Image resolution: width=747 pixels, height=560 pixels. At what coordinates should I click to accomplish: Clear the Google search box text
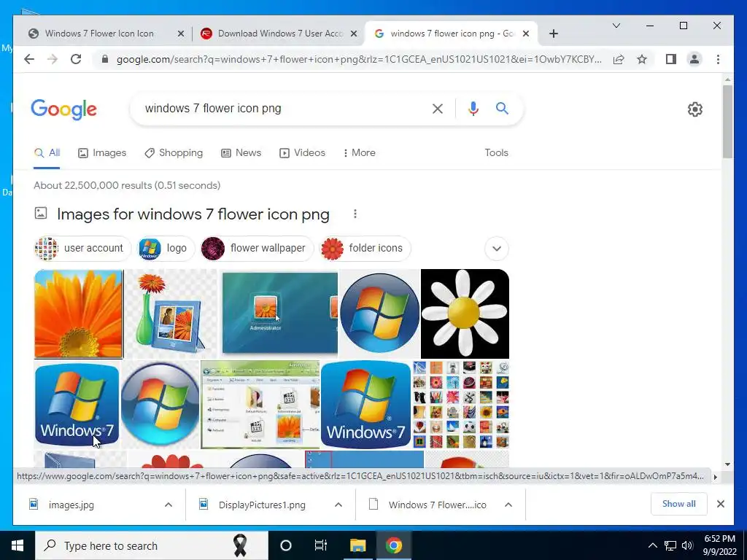[x=438, y=109]
